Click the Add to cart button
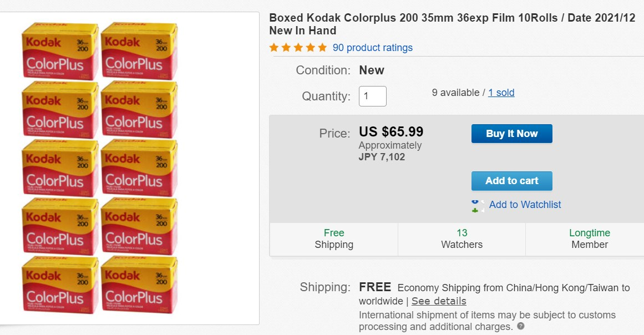This screenshot has width=644, height=335. 511,181
